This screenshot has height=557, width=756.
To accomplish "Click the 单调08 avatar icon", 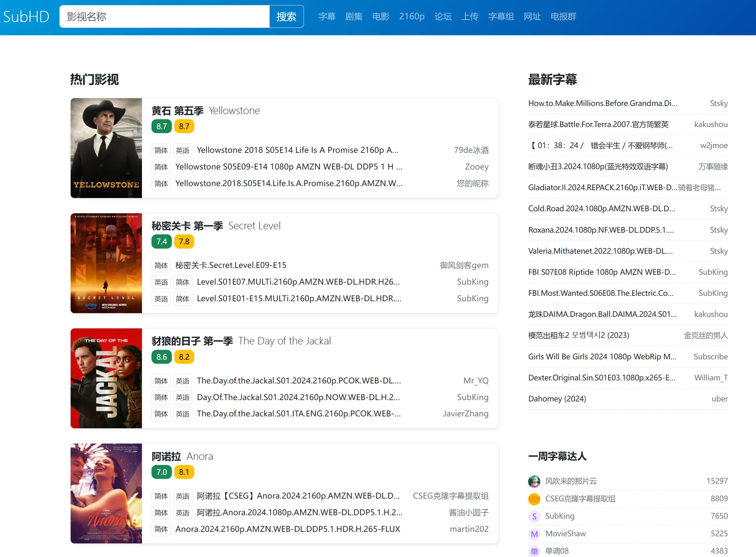I will (534, 551).
